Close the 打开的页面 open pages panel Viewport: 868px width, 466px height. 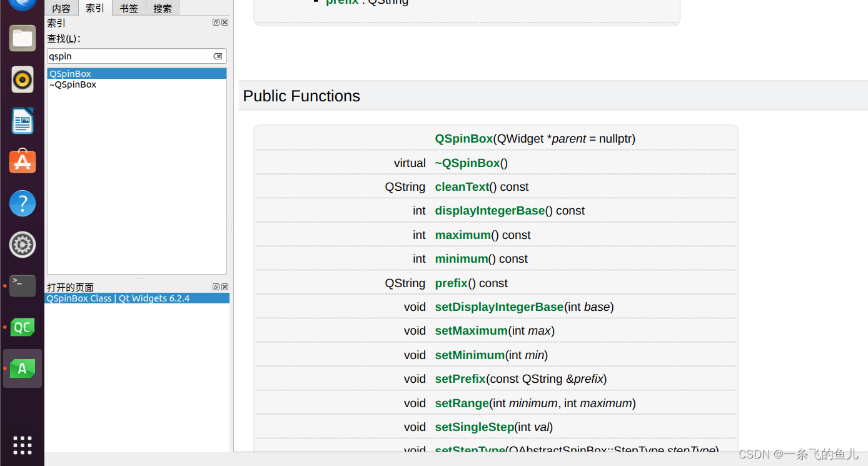[225, 286]
